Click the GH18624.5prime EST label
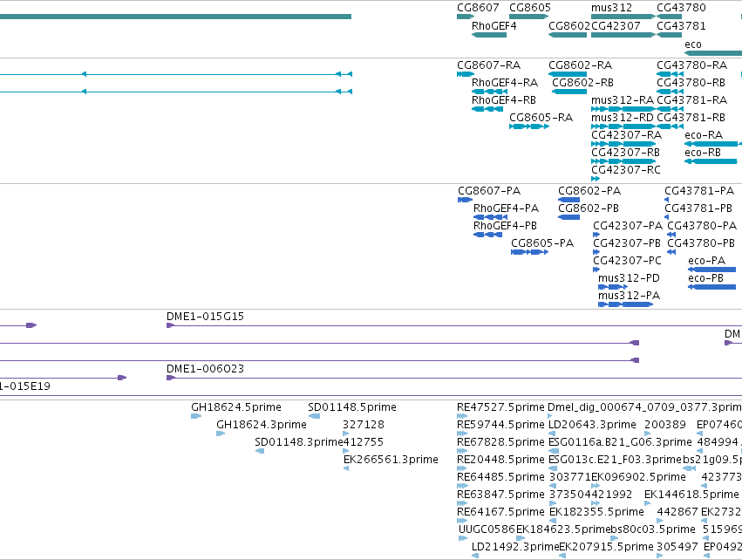 (236, 407)
